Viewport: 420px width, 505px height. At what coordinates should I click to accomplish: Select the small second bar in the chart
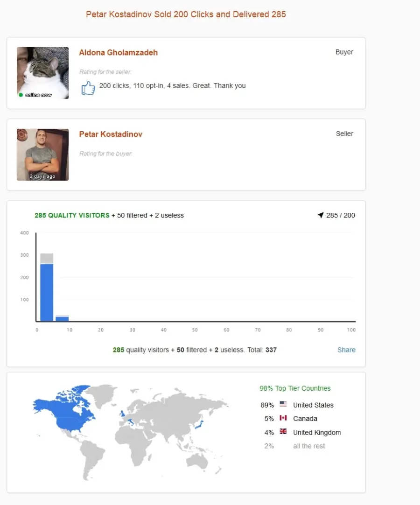pyautogui.click(x=62, y=318)
